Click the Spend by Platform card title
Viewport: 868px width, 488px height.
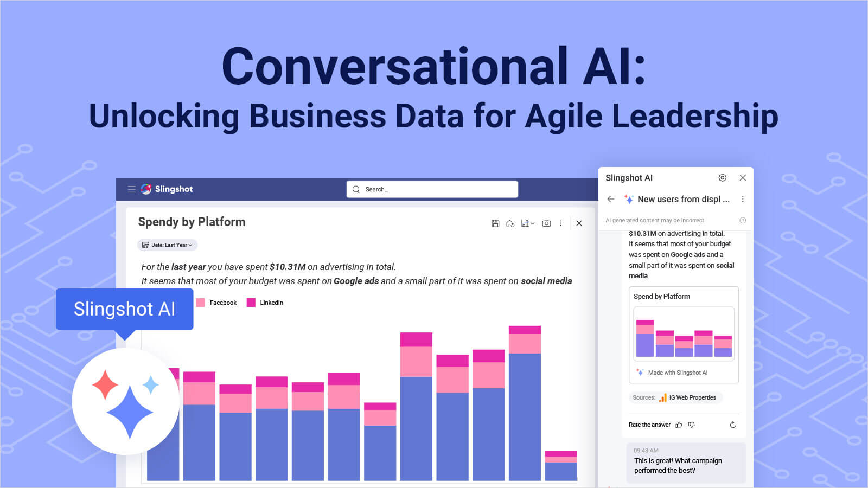pyautogui.click(x=662, y=297)
